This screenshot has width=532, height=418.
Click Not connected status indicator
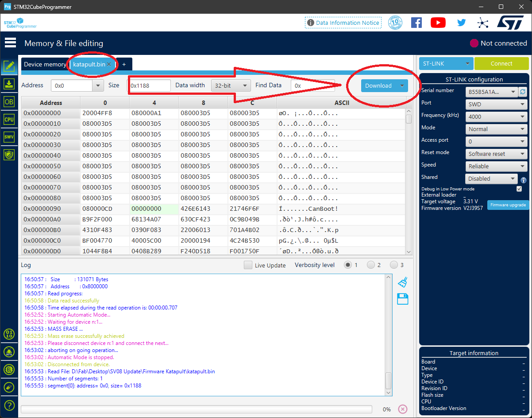click(x=498, y=43)
